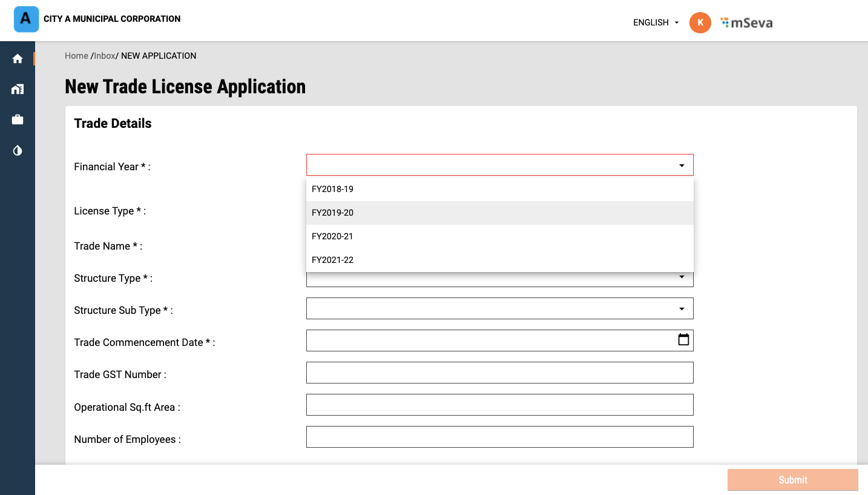Screen dimensions: 868x495
Task: Click the briefcase trade license sidebar icon
Action: tap(18, 120)
